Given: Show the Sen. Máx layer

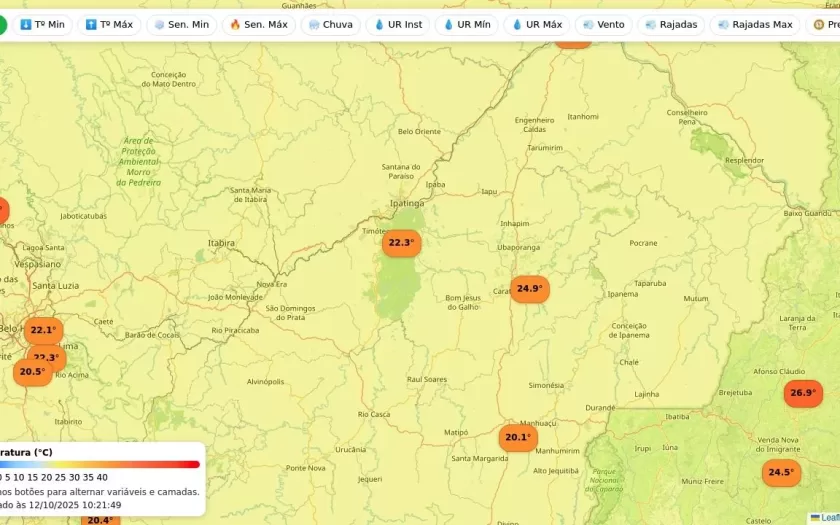Looking at the screenshot, I should [258, 24].
